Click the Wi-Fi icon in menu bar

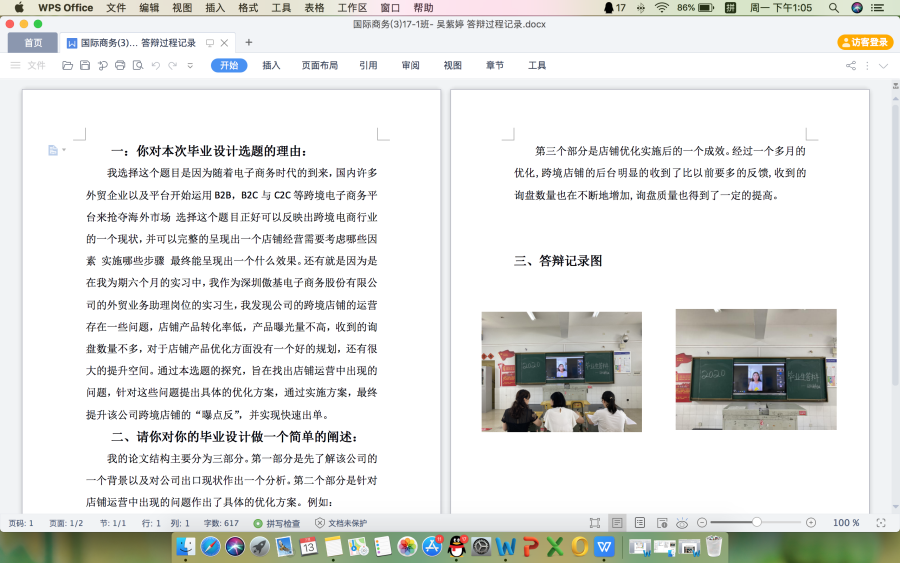662,8
